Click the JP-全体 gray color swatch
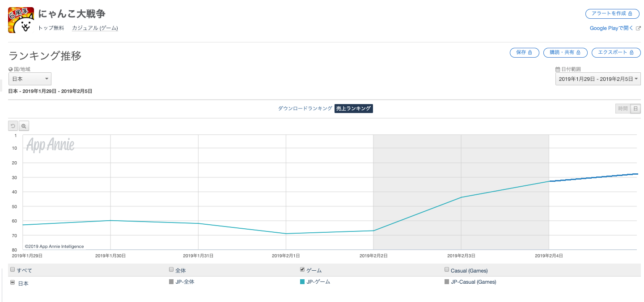Image resolution: width=644 pixels, height=302 pixels. point(171,282)
